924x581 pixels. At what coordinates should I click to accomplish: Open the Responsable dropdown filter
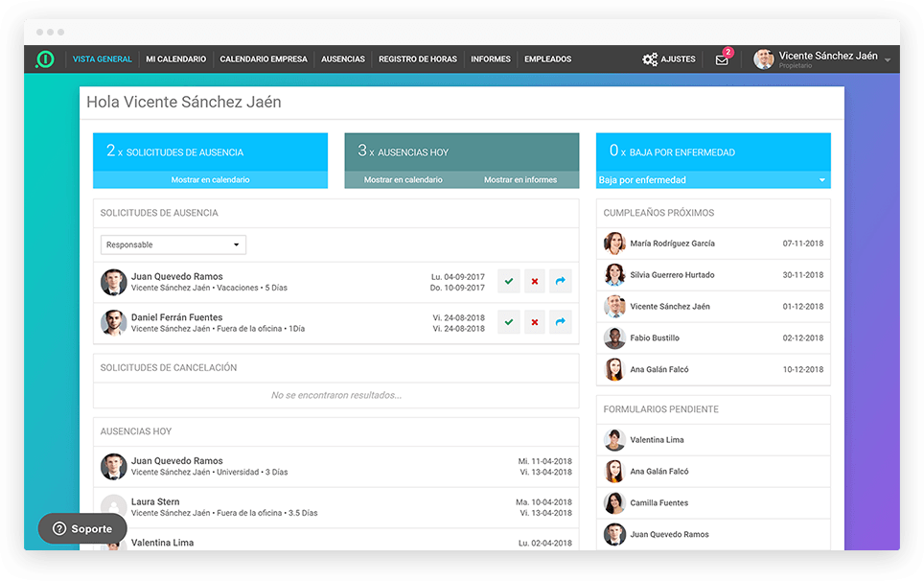[x=173, y=244]
